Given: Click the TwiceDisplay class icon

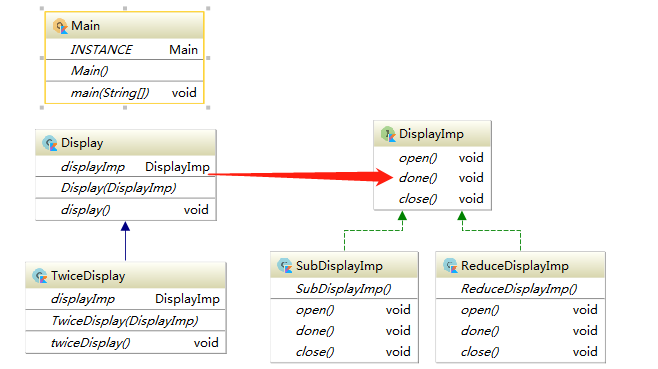Looking at the screenshot, I should pos(40,276).
